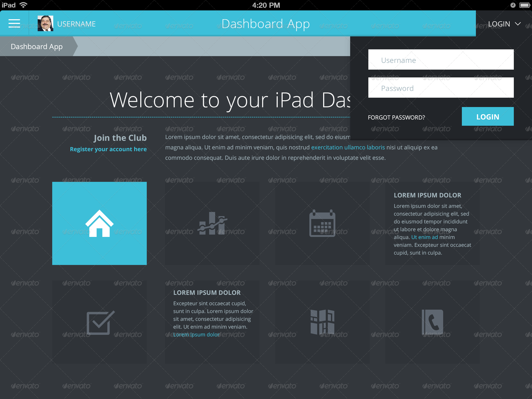Select the home dashboard tile icon
This screenshot has width=532, height=399.
99,223
